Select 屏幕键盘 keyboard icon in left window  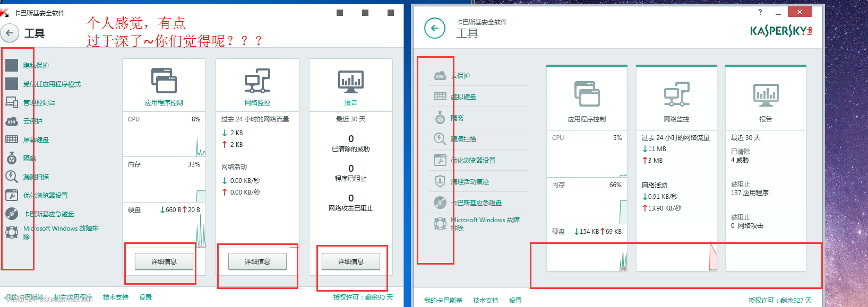click(x=12, y=139)
